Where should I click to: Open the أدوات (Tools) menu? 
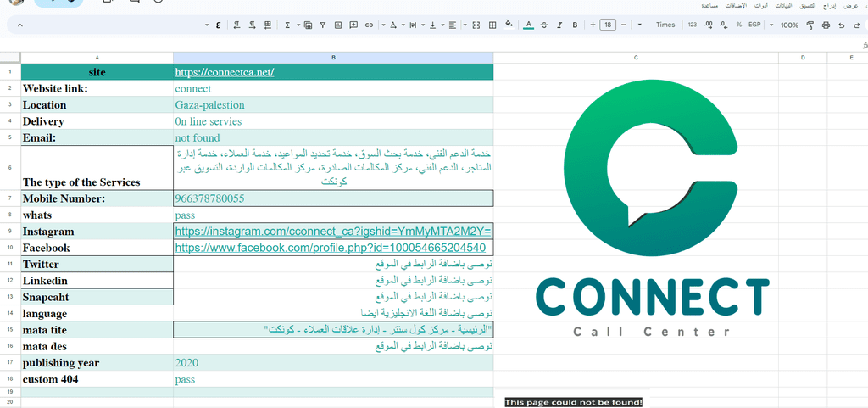click(x=762, y=6)
